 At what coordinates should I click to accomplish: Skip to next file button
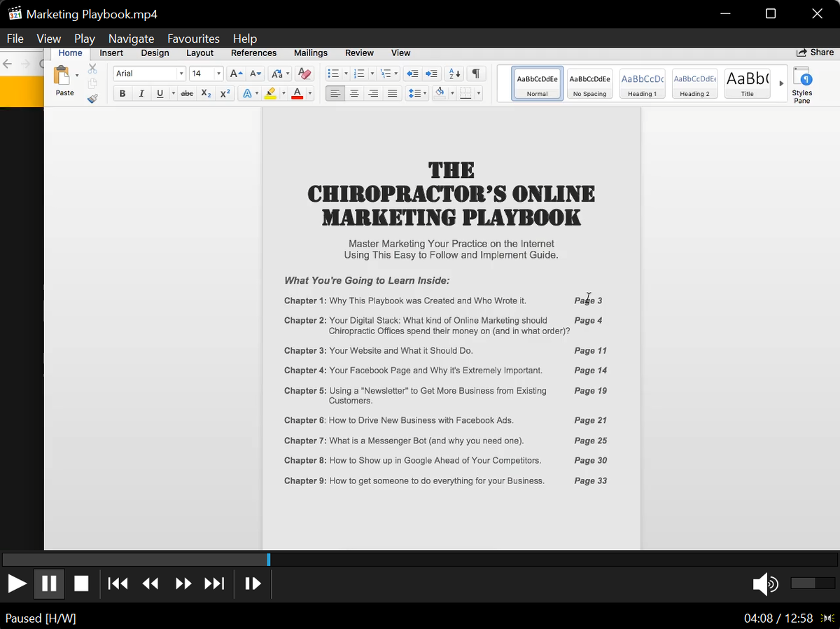point(214,583)
